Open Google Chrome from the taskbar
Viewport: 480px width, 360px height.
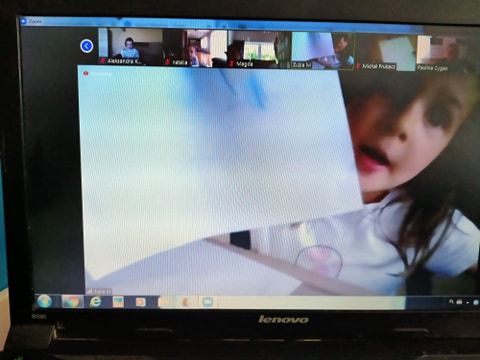point(72,302)
